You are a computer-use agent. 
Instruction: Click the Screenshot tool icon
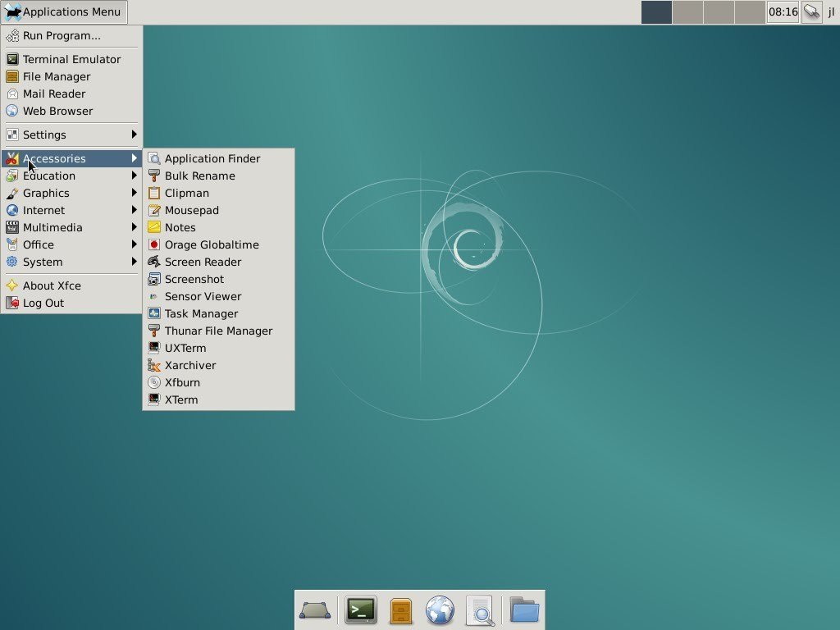point(153,279)
